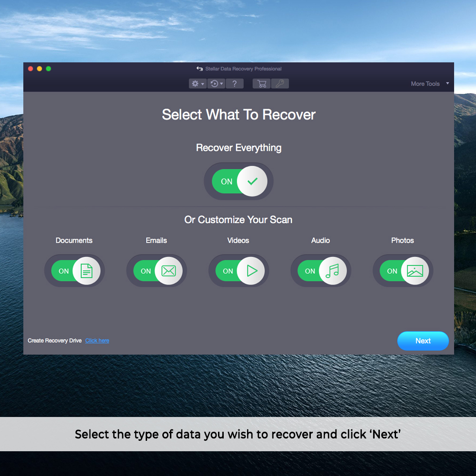476x476 pixels.
Task: Click the back arrow icon beside the title
Action: pos(199,69)
